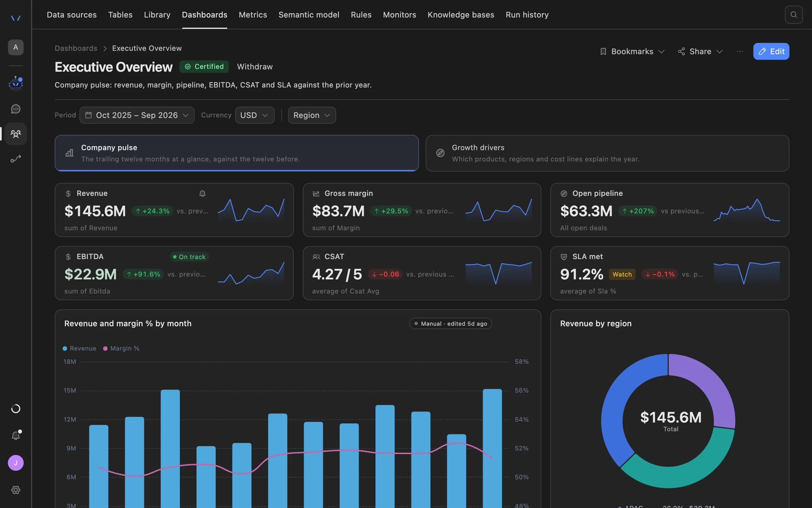Open the Semantic model tab
The image size is (812, 508).
tap(309, 15)
